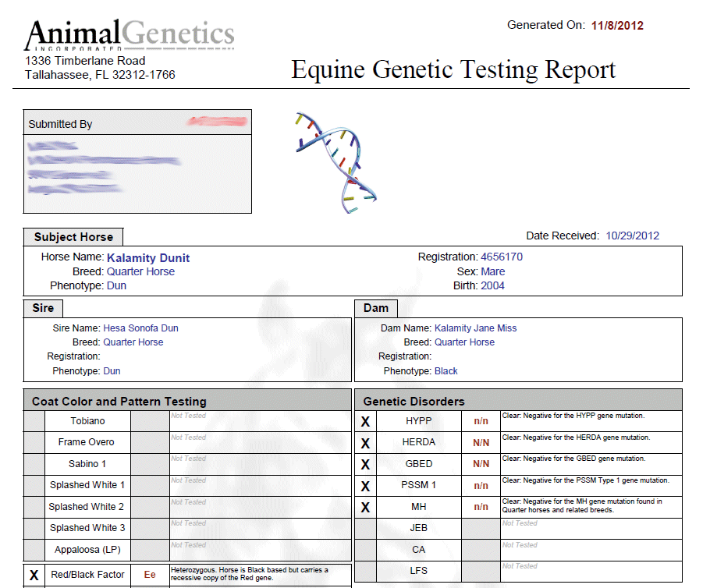
Task: Click the MH n/n result
Action: pos(481,507)
